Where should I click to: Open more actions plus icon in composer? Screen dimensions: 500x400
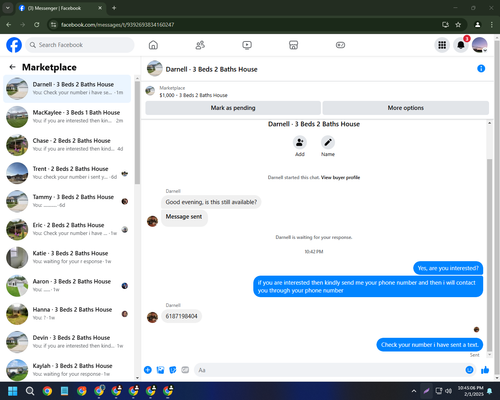(148, 370)
